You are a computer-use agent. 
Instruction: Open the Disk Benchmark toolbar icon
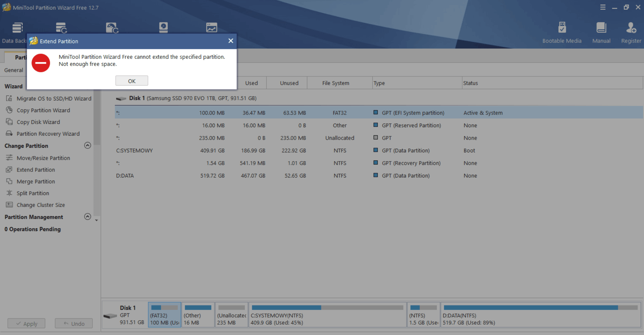(x=163, y=28)
